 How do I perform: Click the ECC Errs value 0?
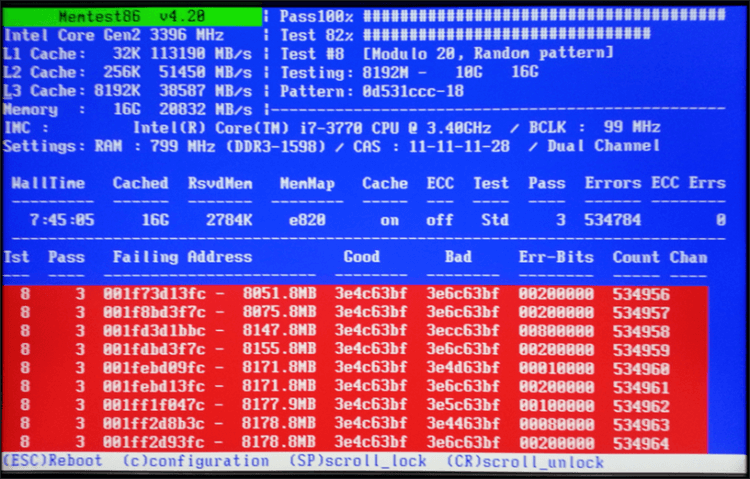721,220
